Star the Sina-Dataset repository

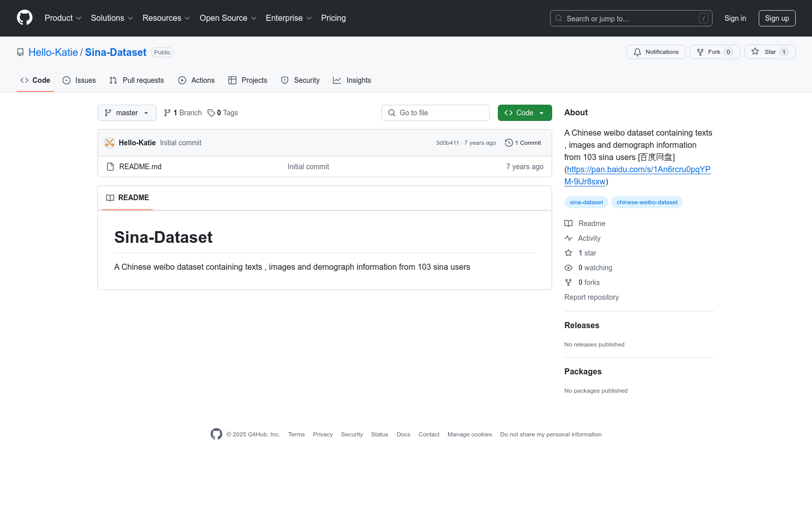click(x=770, y=52)
